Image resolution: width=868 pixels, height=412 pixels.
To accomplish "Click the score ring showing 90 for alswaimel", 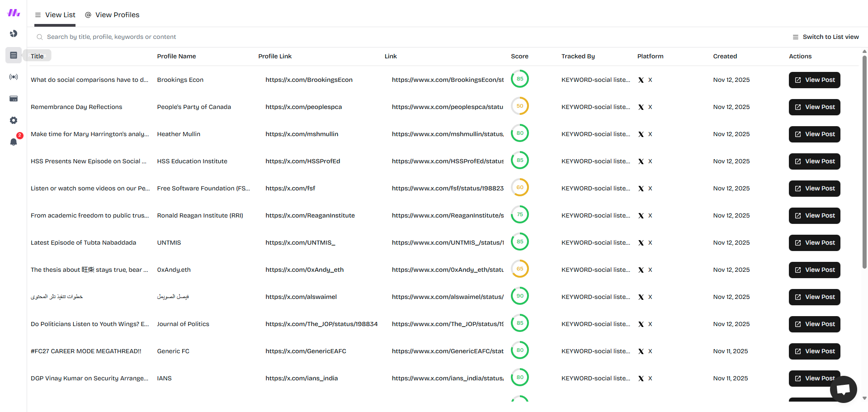I will tap(520, 296).
